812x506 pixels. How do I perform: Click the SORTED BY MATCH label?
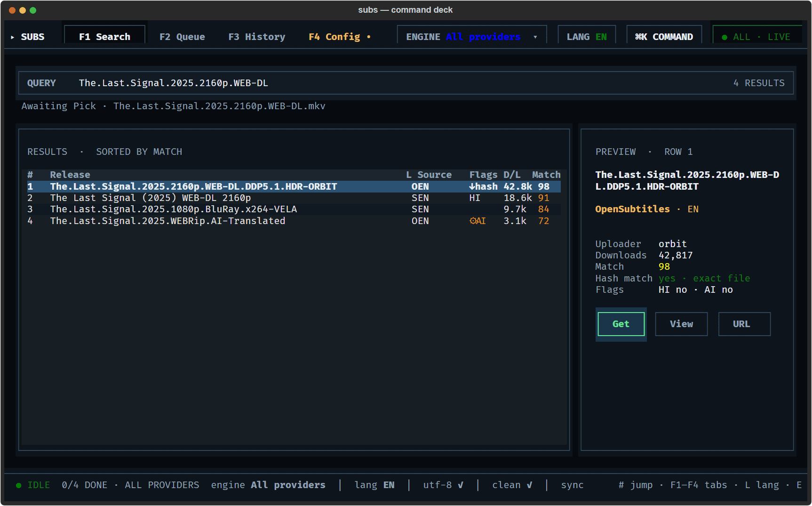coord(139,152)
